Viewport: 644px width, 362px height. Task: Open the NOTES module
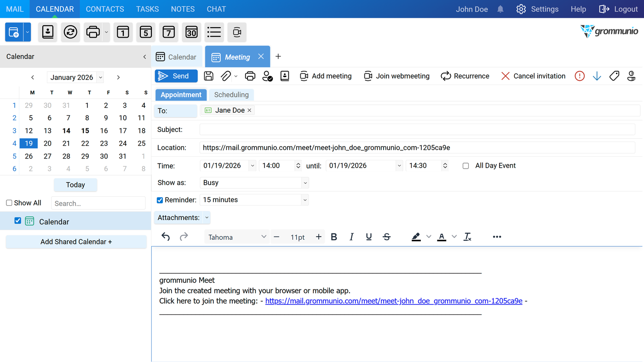pyautogui.click(x=183, y=9)
